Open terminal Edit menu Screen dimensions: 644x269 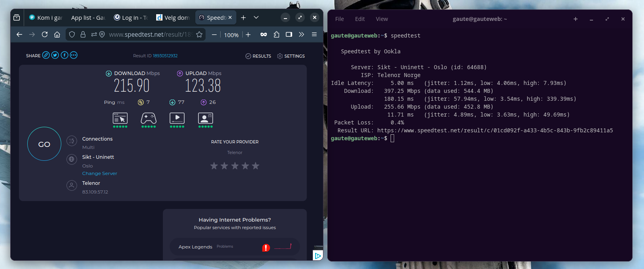(360, 19)
